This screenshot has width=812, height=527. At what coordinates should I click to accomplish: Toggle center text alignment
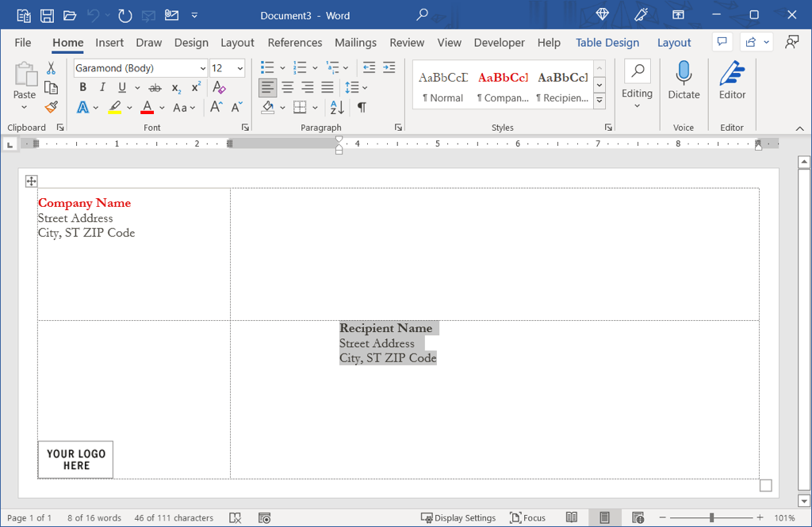287,87
